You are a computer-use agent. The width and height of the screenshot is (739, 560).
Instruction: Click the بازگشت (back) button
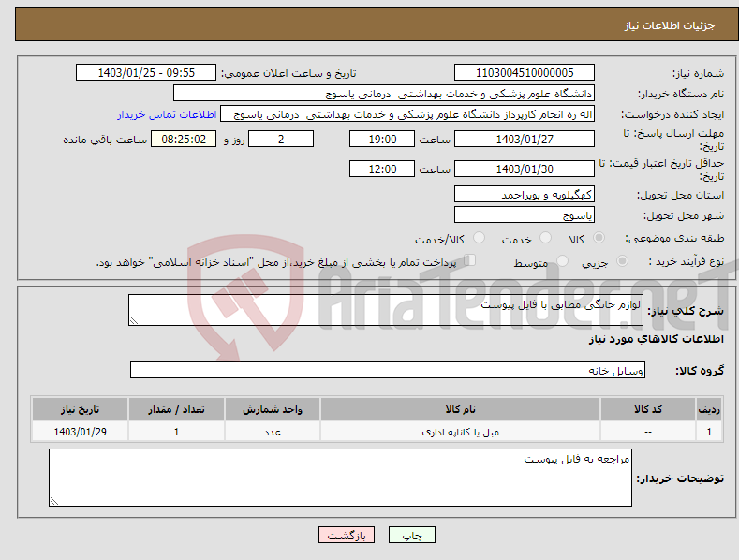click(x=347, y=535)
